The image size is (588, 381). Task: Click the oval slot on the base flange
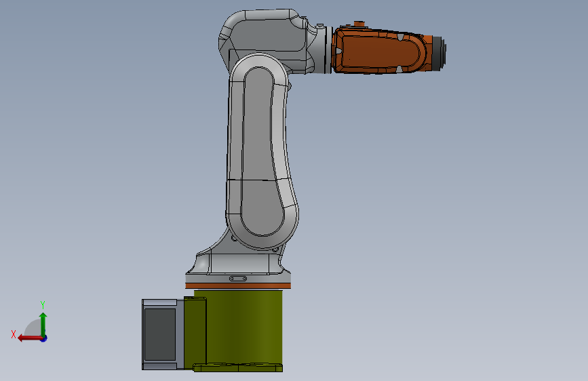(238, 279)
